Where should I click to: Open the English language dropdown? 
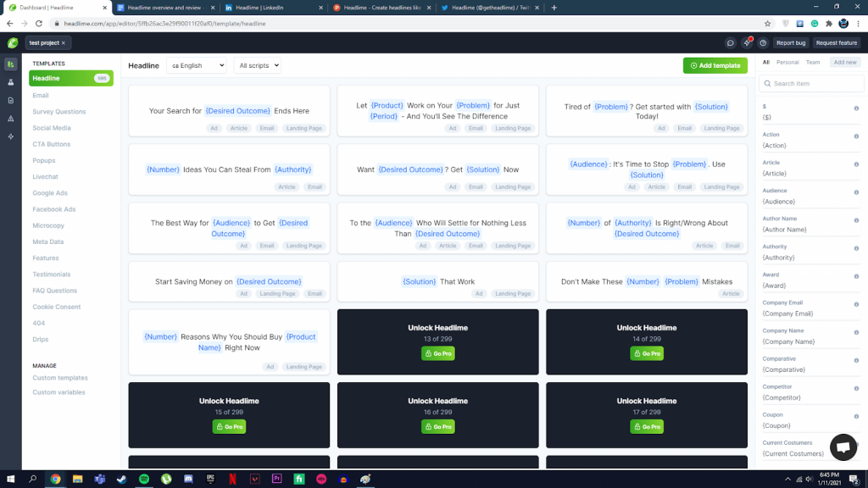pos(197,65)
